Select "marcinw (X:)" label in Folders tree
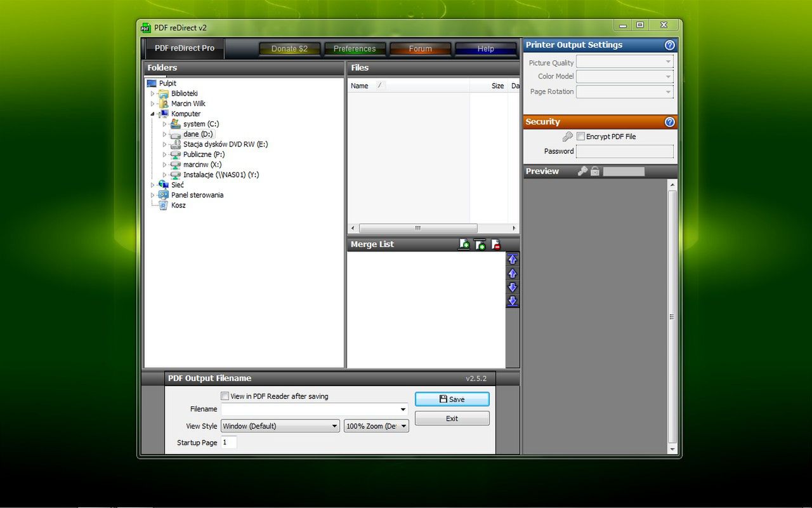 pyautogui.click(x=202, y=164)
